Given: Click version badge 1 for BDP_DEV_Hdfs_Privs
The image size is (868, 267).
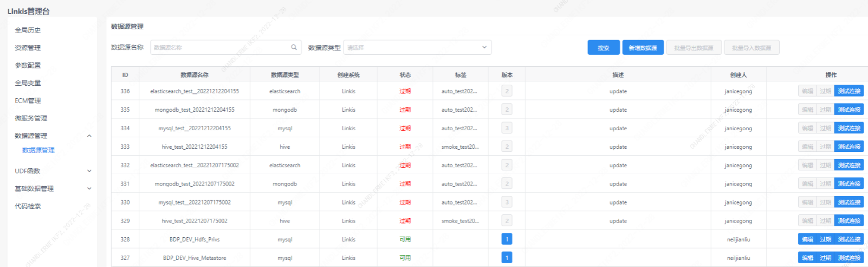Looking at the screenshot, I should 507,239.
